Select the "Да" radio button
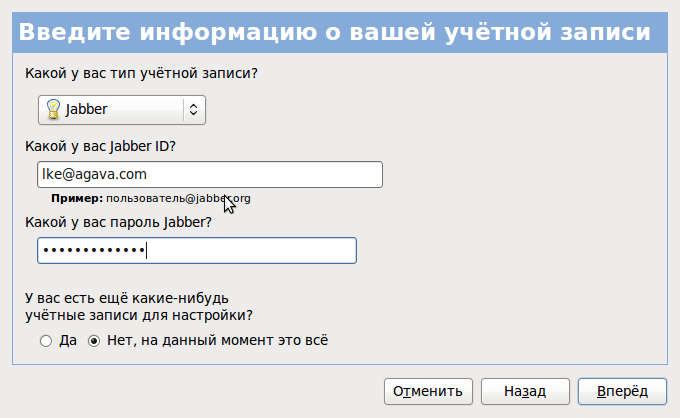This screenshot has height=418, width=680. [46, 341]
